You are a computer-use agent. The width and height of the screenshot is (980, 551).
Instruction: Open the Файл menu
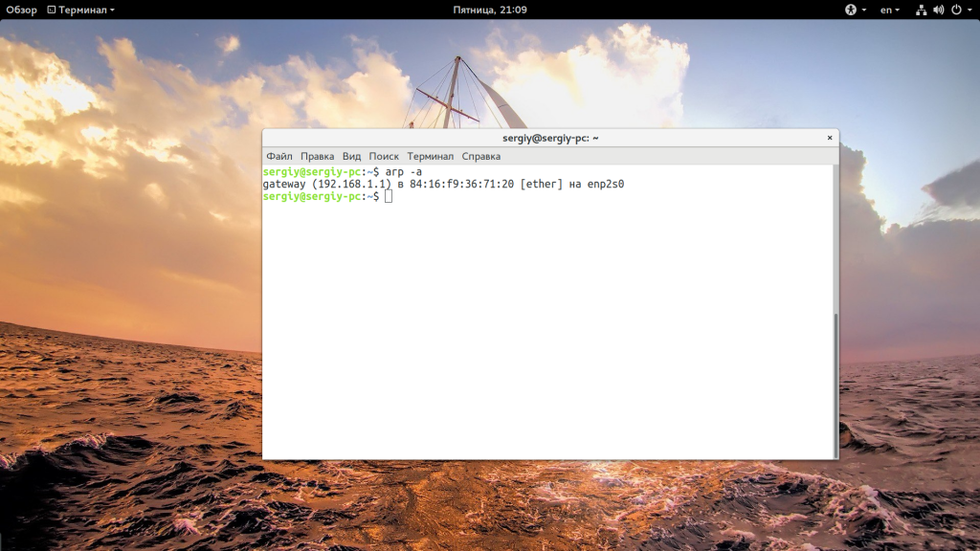278,156
